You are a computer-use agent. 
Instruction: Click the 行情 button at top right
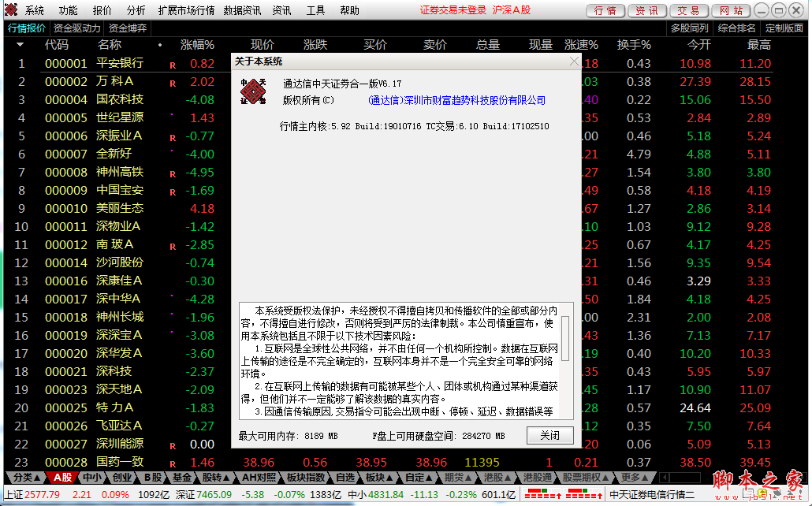point(605,10)
